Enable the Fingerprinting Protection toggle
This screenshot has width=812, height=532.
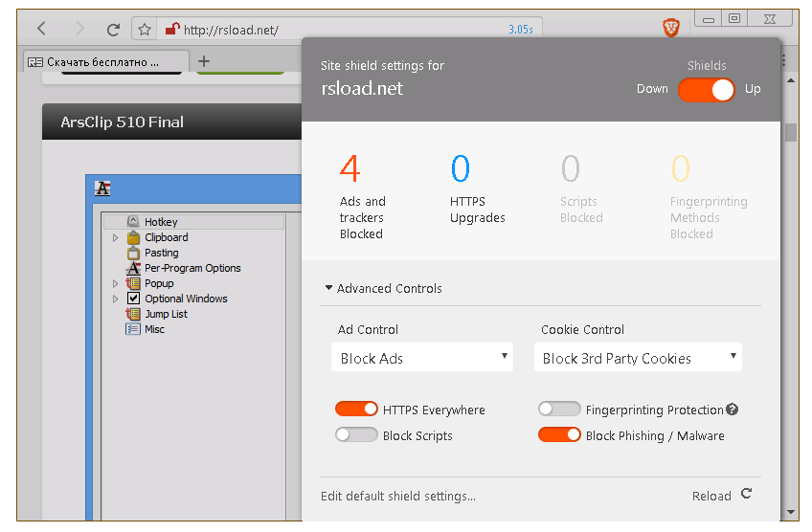559,409
